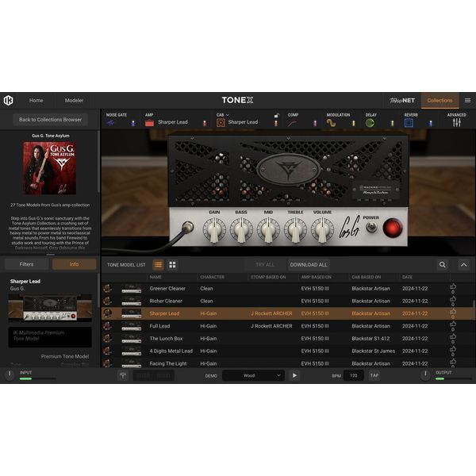The height and width of the screenshot is (476, 476).
Task: Sort by STOMP BASED ON column header
Action: [x=268, y=277]
